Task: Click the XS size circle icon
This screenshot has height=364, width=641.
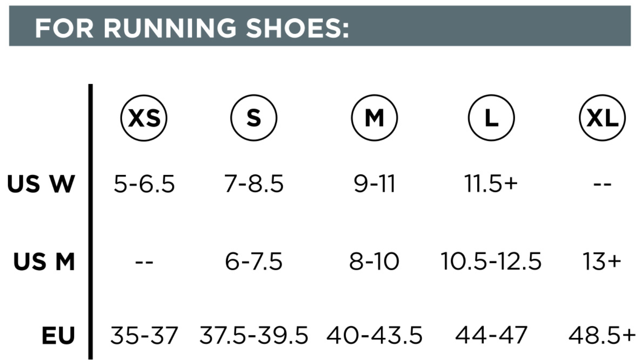Action: point(144,118)
